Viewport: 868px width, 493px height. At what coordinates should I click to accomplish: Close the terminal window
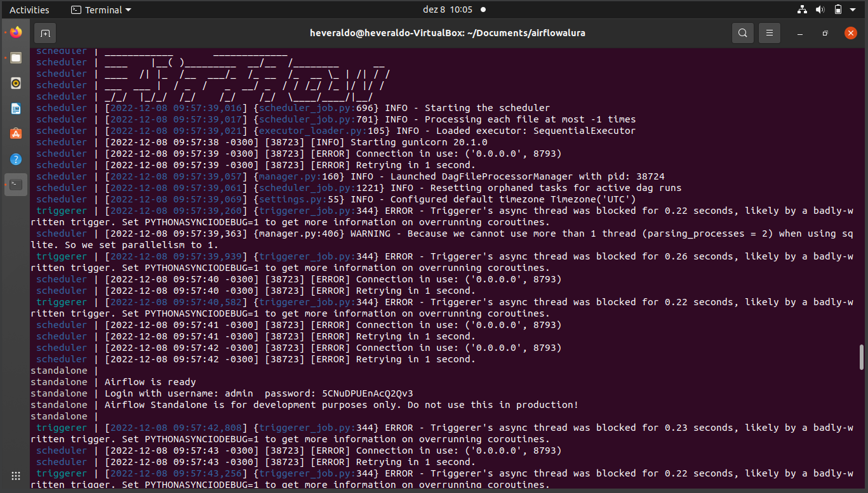click(x=851, y=33)
